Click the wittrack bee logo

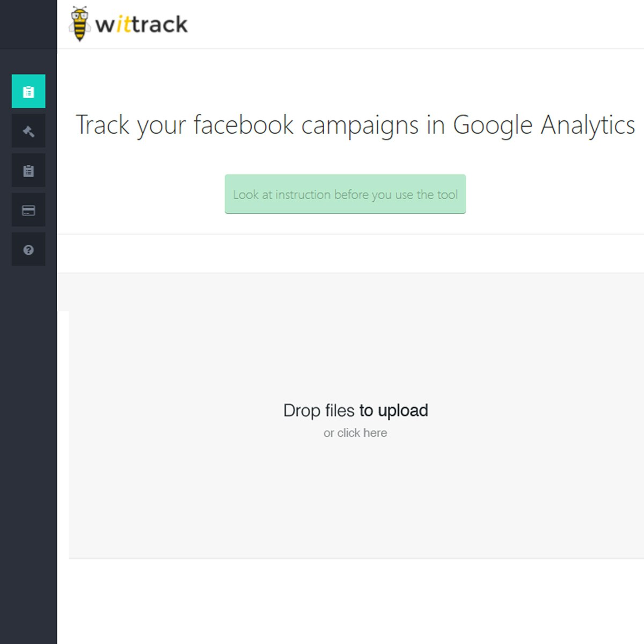click(x=80, y=21)
